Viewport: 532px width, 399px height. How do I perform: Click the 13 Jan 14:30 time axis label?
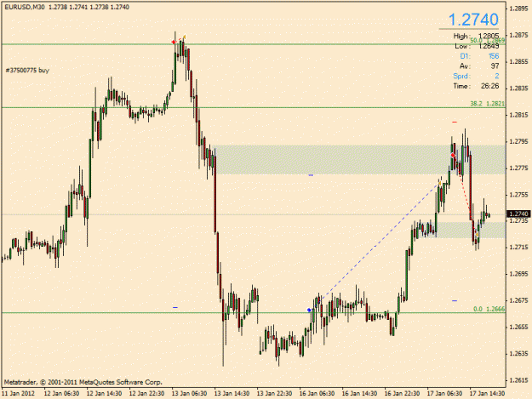pyautogui.click(x=232, y=393)
